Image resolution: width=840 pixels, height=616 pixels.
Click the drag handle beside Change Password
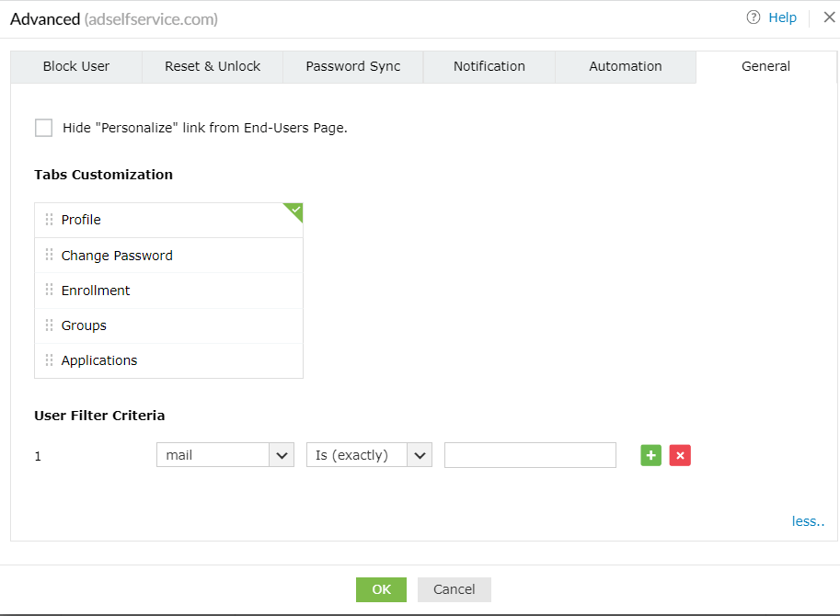pyautogui.click(x=49, y=255)
